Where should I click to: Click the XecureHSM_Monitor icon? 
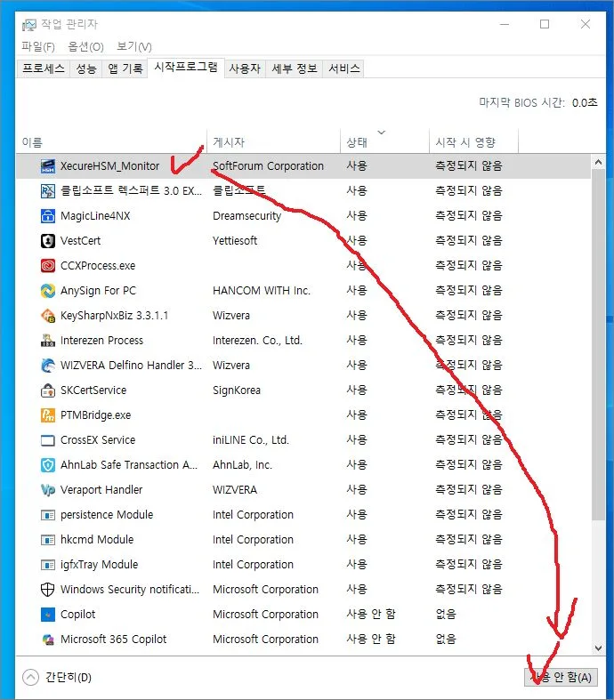pos(48,166)
